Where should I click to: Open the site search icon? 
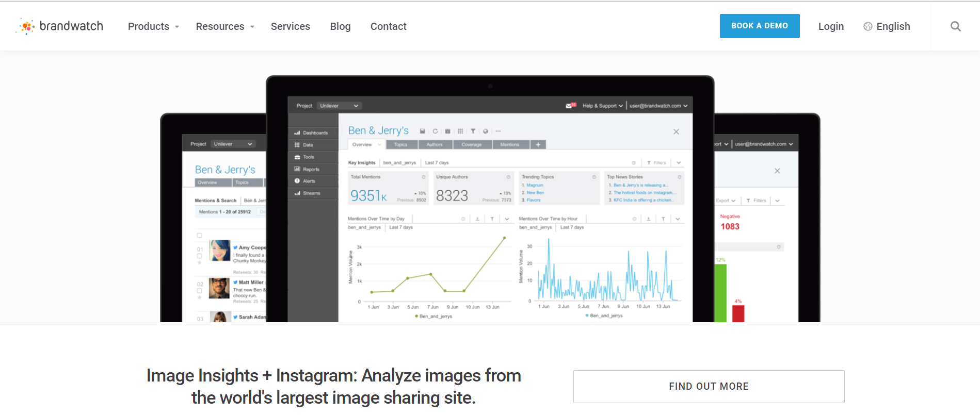[955, 26]
